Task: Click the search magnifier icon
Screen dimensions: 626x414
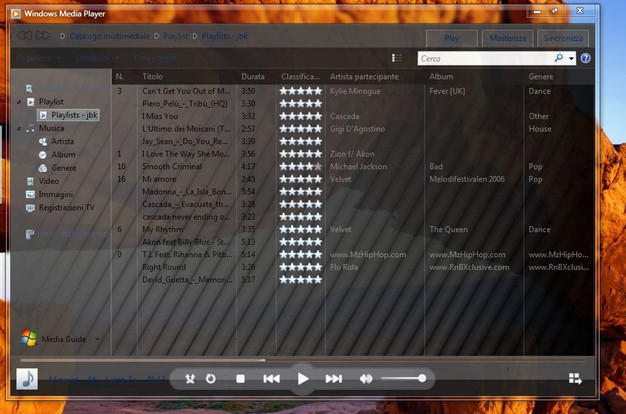Action: [x=559, y=58]
